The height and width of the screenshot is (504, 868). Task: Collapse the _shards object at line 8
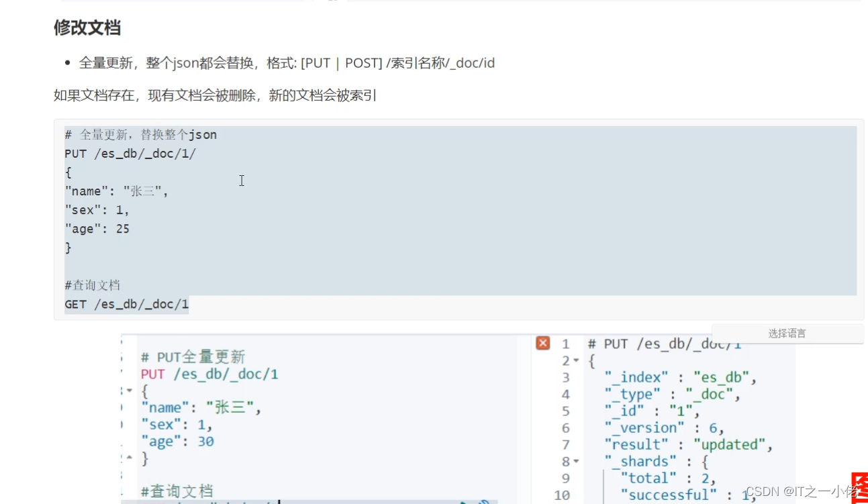(576, 461)
